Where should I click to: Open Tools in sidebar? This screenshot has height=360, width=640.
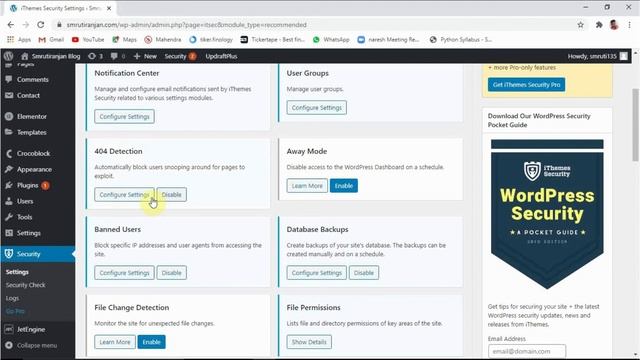[x=24, y=217]
